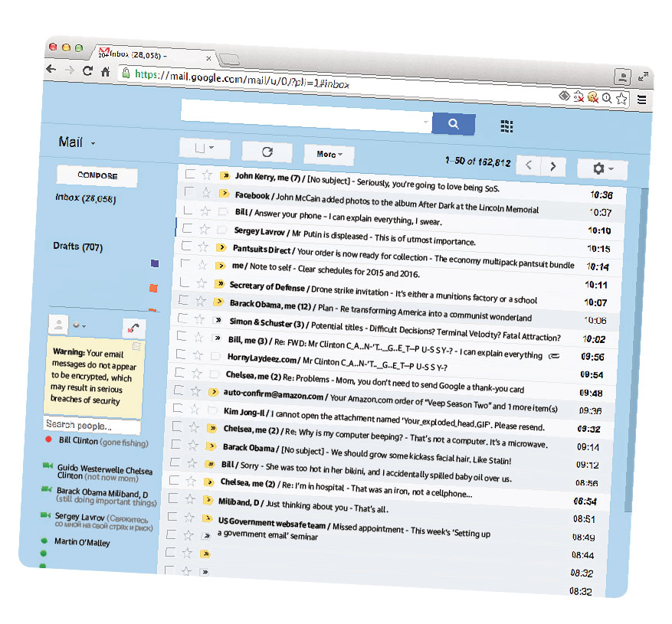Click the Search people input box

[92, 426]
